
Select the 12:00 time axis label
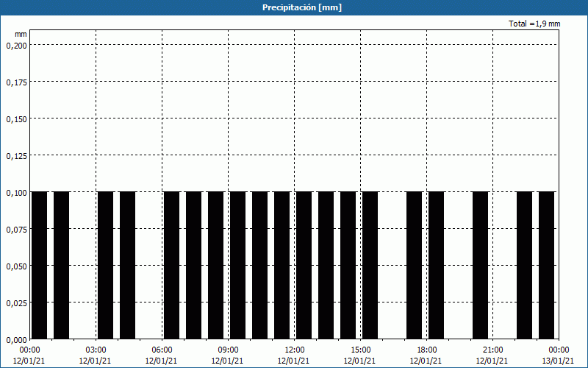[x=295, y=350]
